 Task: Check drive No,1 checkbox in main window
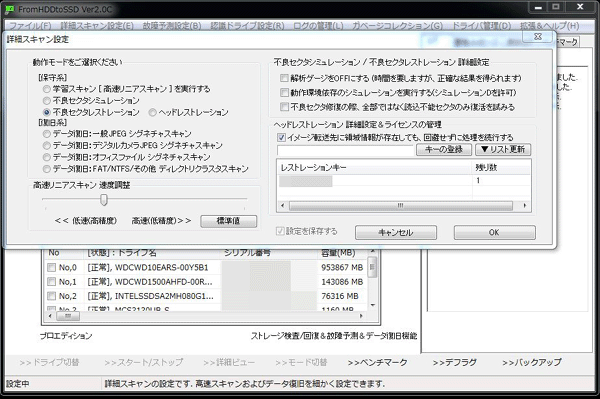(51, 282)
